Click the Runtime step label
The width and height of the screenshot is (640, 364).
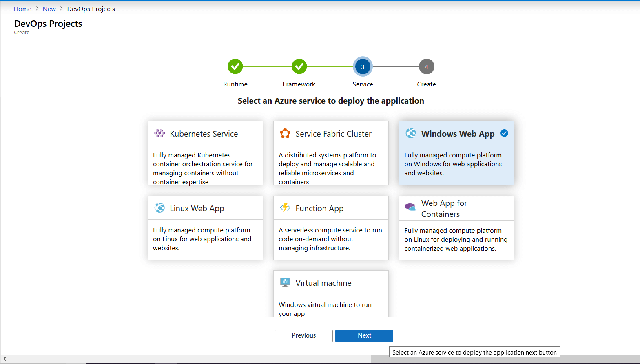tap(235, 84)
